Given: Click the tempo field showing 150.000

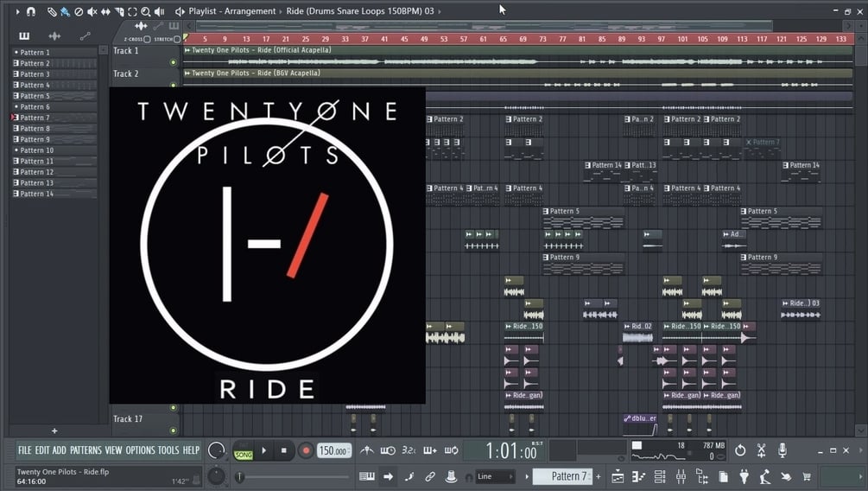Looking at the screenshot, I should point(334,450).
